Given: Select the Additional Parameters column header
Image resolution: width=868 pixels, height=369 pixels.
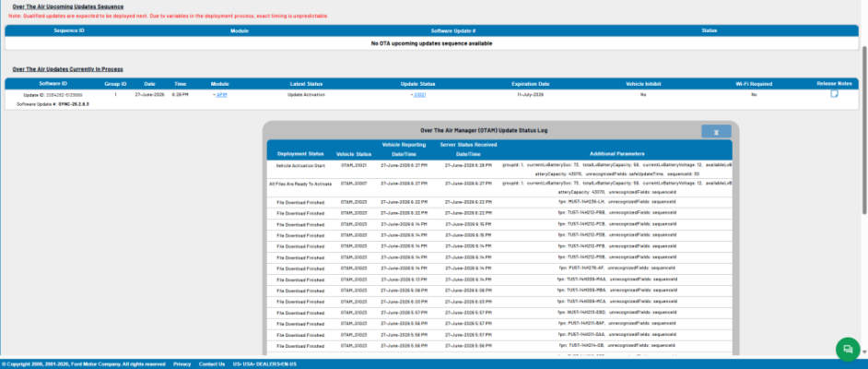Looking at the screenshot, I should (x=616, y=154).
